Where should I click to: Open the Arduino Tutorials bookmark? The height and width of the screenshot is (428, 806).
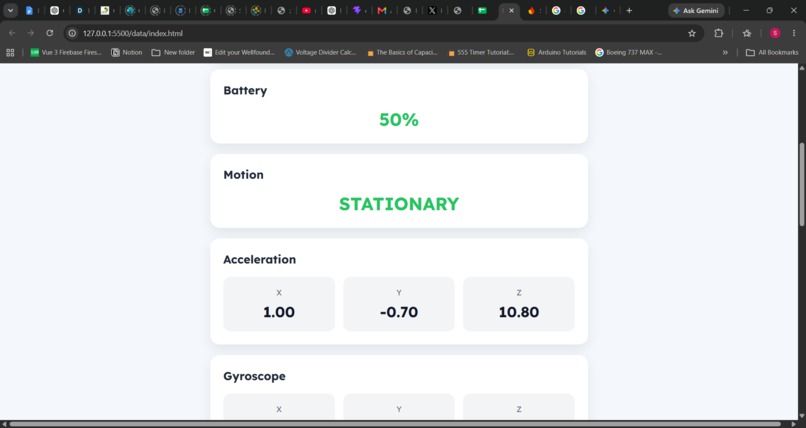(557, 52)
